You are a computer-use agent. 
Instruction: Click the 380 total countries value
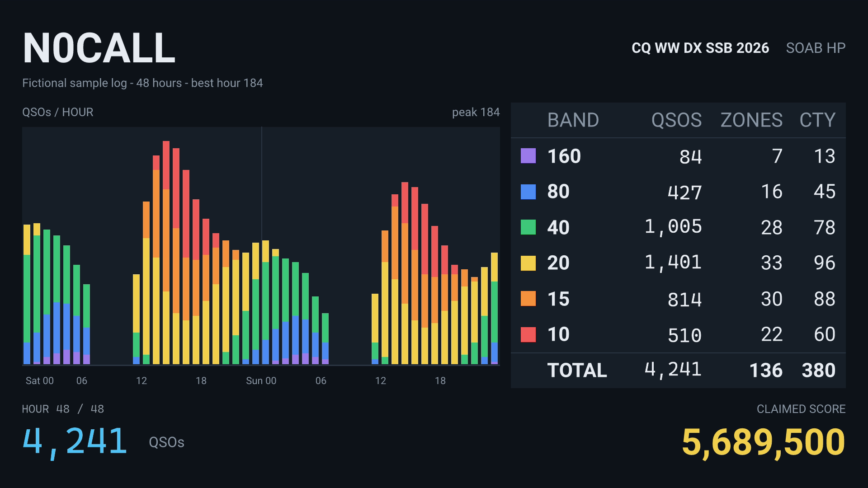(819, 371)
